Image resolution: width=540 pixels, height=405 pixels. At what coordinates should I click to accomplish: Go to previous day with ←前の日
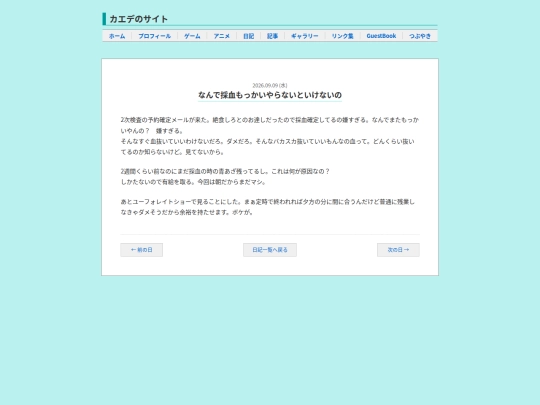142,250
